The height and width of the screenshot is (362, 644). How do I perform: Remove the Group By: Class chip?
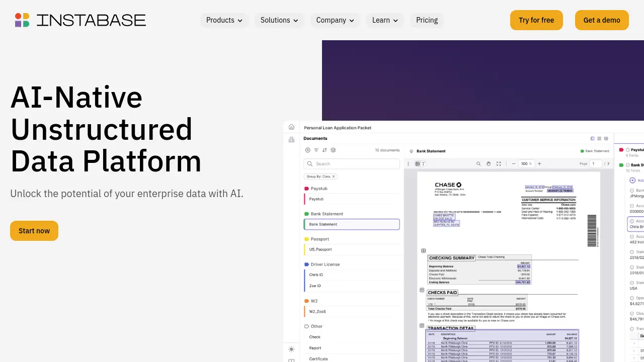pos(333,176)
